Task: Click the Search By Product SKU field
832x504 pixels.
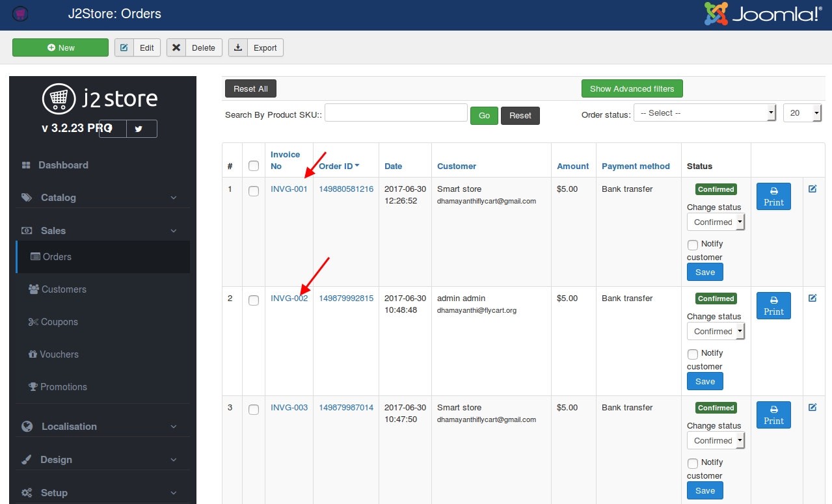Action: (x=396, y=113)
